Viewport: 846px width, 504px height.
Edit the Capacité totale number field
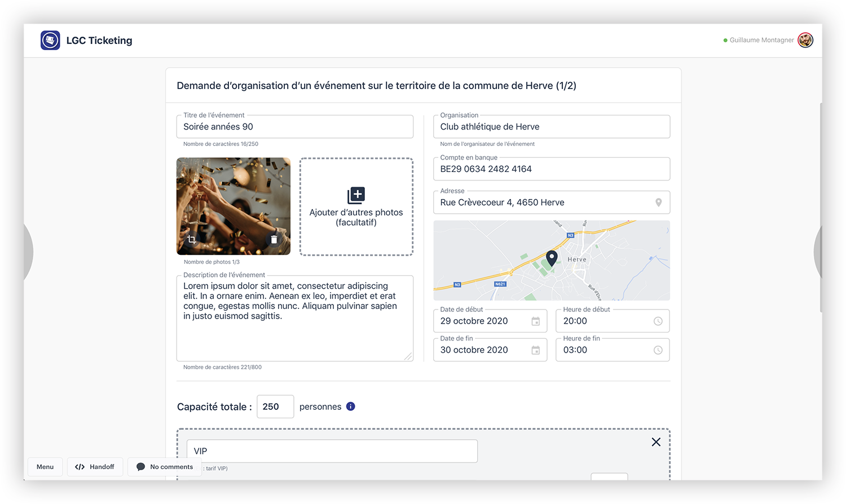click(x=275, y=406)
